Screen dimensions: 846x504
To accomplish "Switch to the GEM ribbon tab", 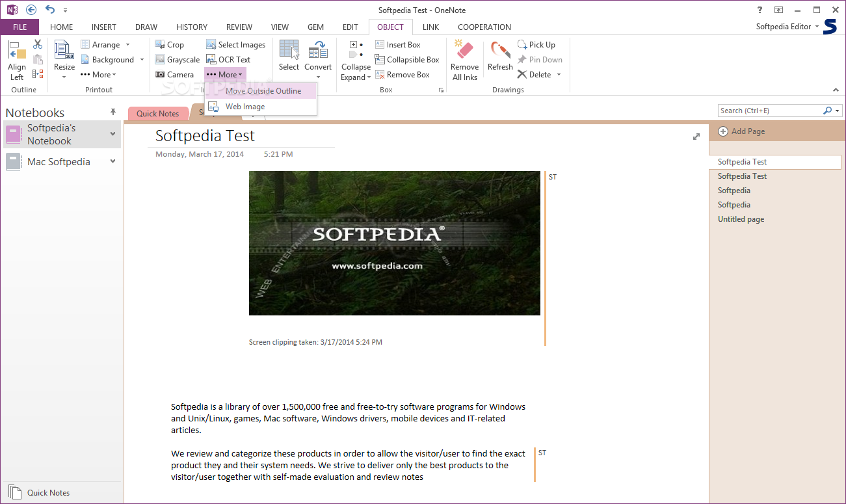I will tap(315, 27).
